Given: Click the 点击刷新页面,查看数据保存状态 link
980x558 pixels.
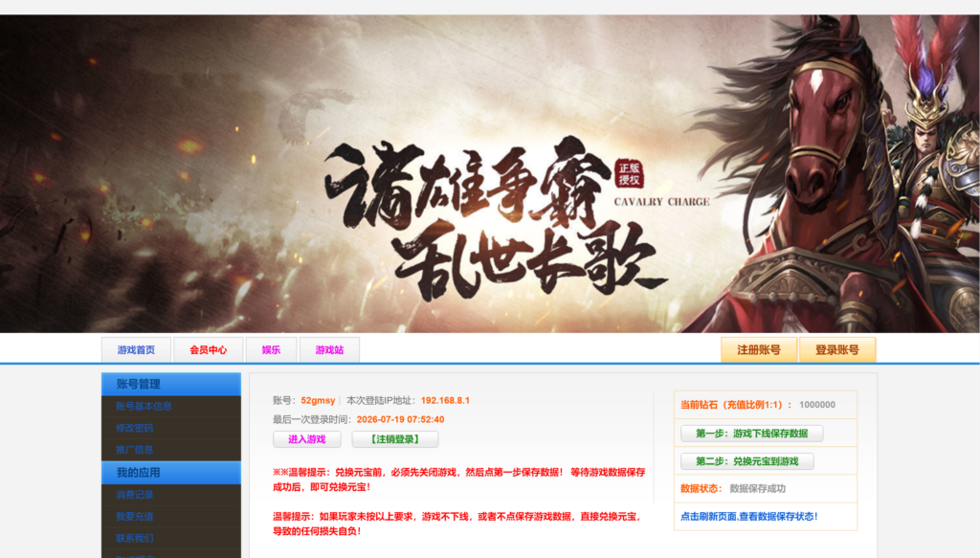Looking at the screenshot, I should [749, 516].
